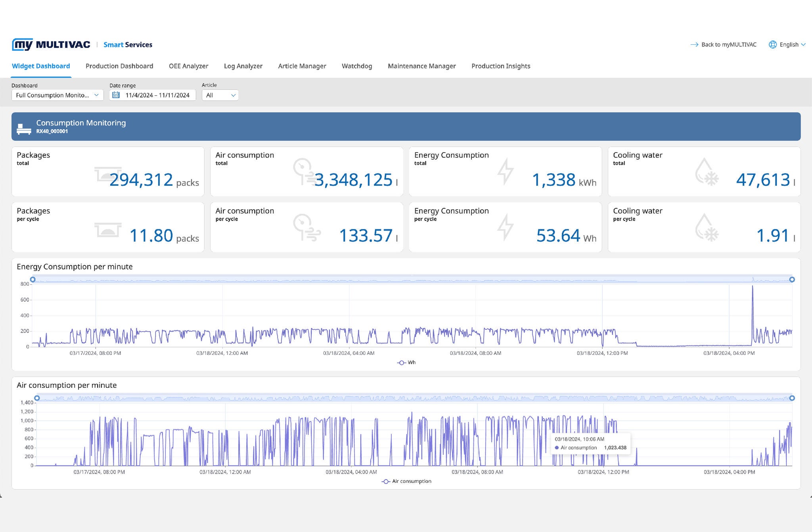Click the calendar icon in Date range

pyautogui.click(x=116, y=95)
